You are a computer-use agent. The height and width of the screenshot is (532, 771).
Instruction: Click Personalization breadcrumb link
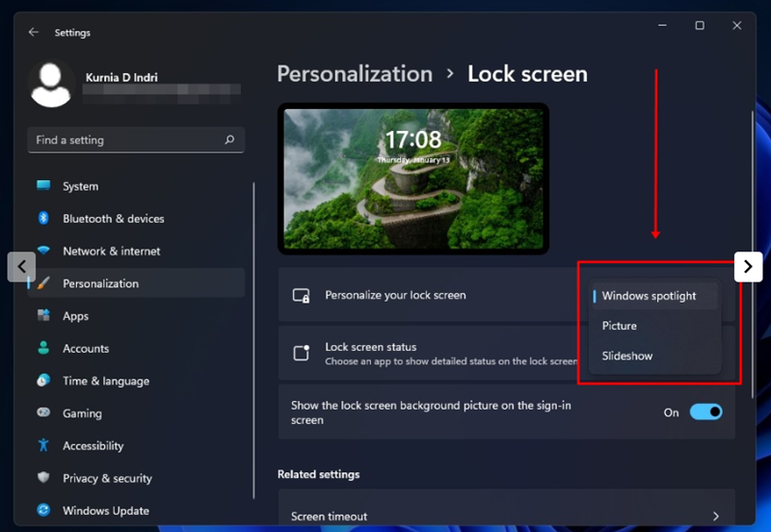point(355,74)
